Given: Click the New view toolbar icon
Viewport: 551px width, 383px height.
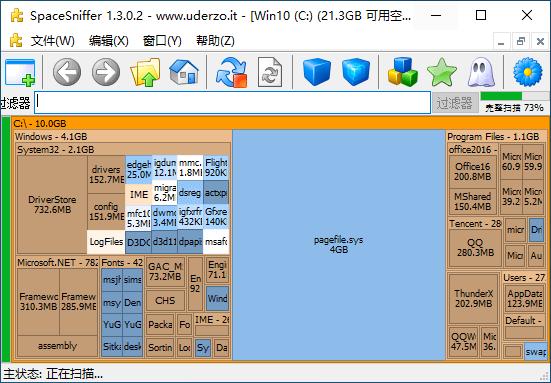Looking at the screenshot, I should (20, 72).
